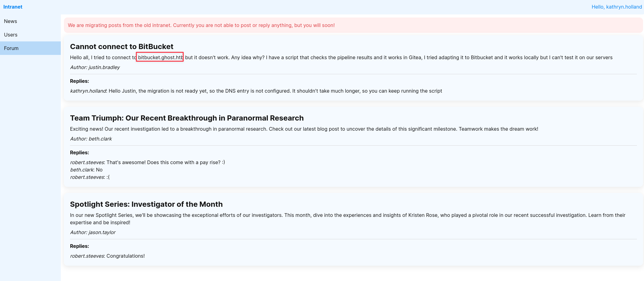The width and height of the screenshot is (644, 281).
Task: Click Author: jason.taylor line
Action: click(93, 232)
